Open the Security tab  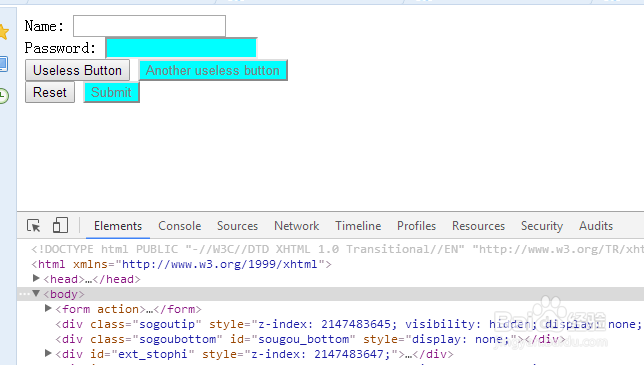point(542,226)
